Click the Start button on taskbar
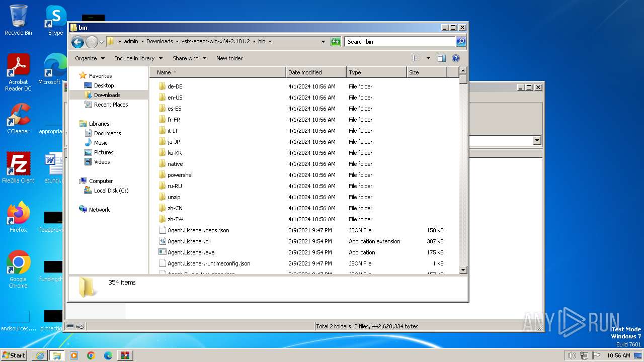Viewport: 644px width, 362px height. [x=14, y=355]
